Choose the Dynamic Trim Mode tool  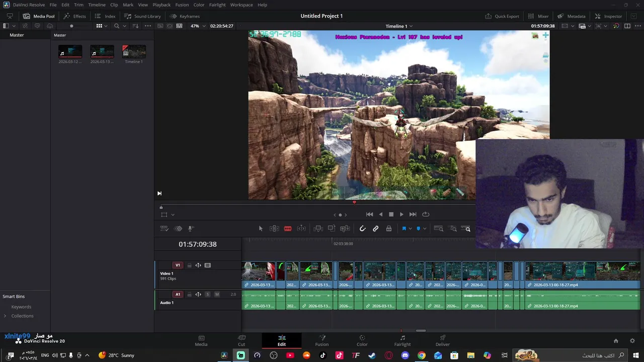pos(301,228)
